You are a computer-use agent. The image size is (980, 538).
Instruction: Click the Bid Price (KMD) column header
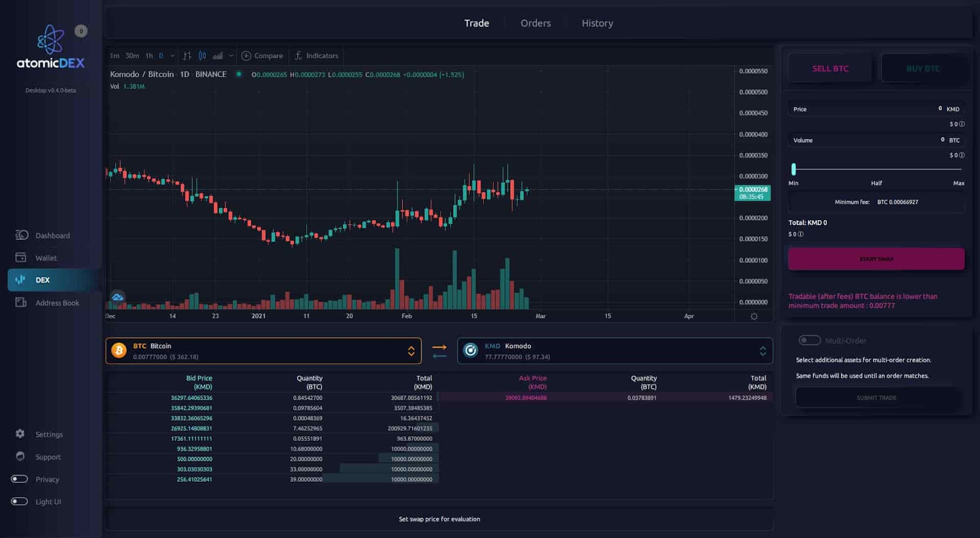coord(199,383)
